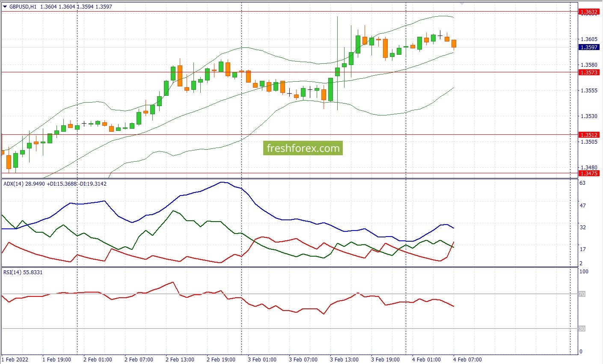This screenshot has height=364, width=603.
Task: Click the 1.3580 price axis value
Action: [589, 65]
